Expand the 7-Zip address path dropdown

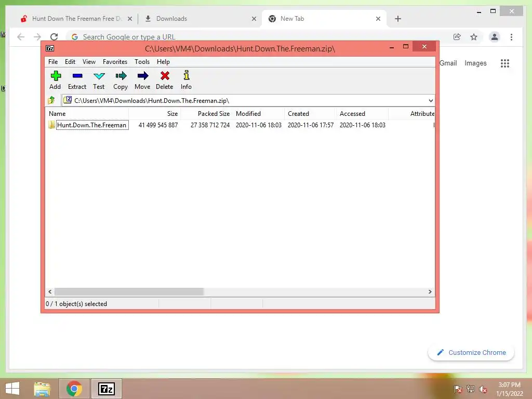pyautogui.click(x=431, y=100)
